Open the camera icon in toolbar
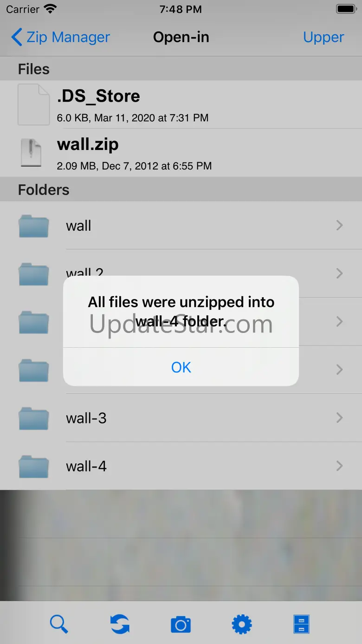The width and height of the screenshot is (362, 644). pyautogui.click(x=181, y=624)
